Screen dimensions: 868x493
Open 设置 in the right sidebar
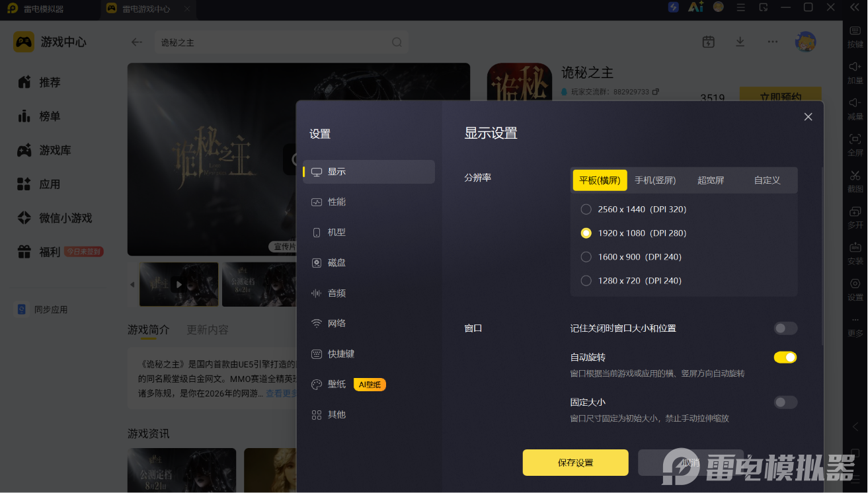coord(855,289)
